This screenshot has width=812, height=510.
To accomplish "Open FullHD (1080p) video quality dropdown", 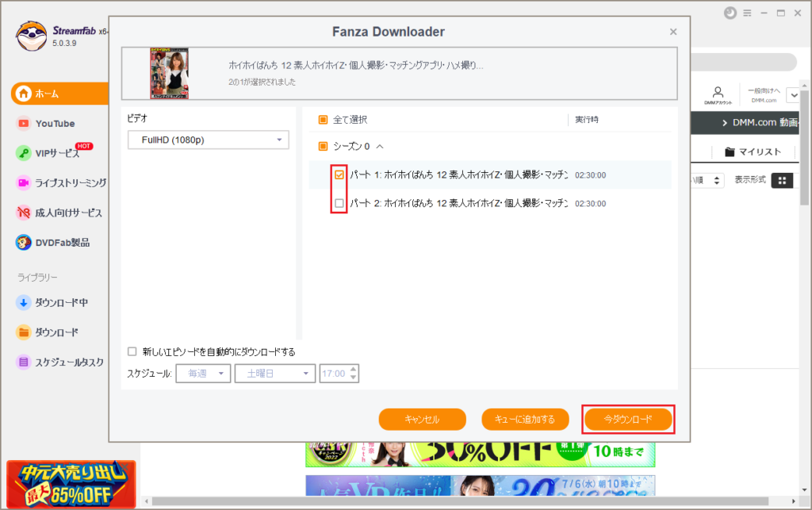I will pyautogui.click(x=209, y=140).
